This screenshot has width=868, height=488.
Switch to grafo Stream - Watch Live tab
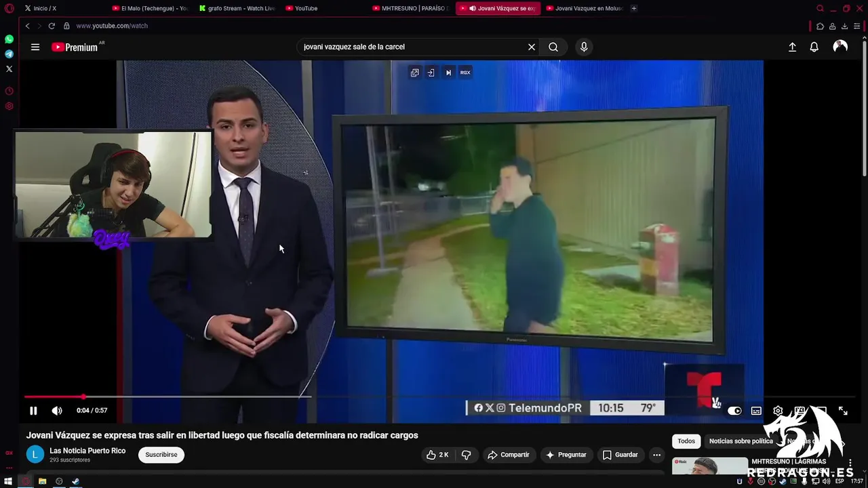click(237, 8)
